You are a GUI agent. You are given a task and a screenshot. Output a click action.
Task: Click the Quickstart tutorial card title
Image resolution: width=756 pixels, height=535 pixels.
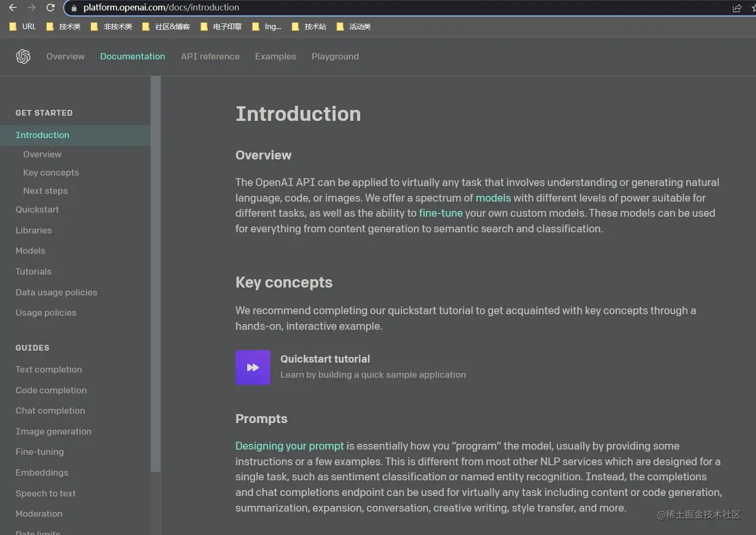click(x=325, y=359)
